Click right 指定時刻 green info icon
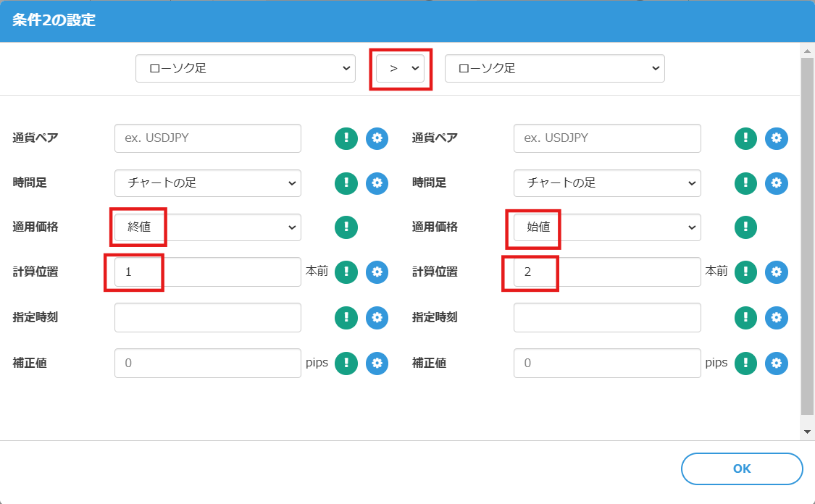 point(746,317)
